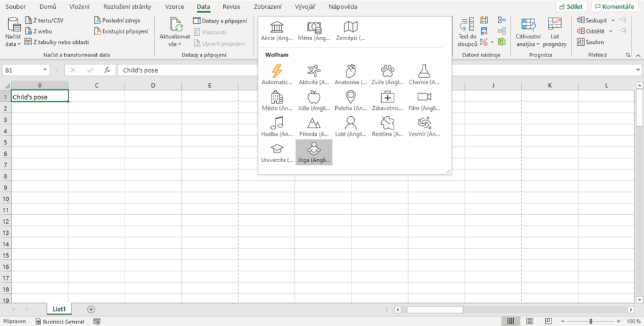The height and width of the screenshot is (326, 644).
Task: Open Data Model management green icon
Action: [501, 41]
